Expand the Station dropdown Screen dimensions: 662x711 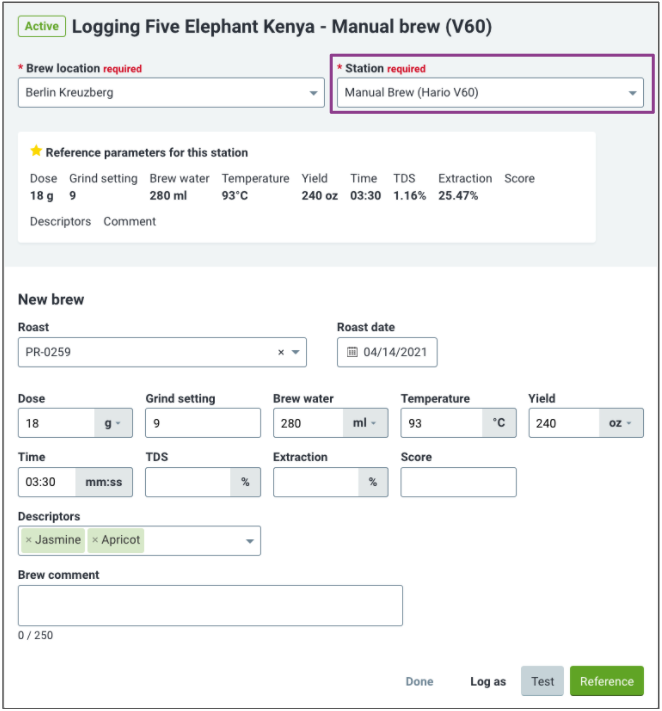(490, 93)
